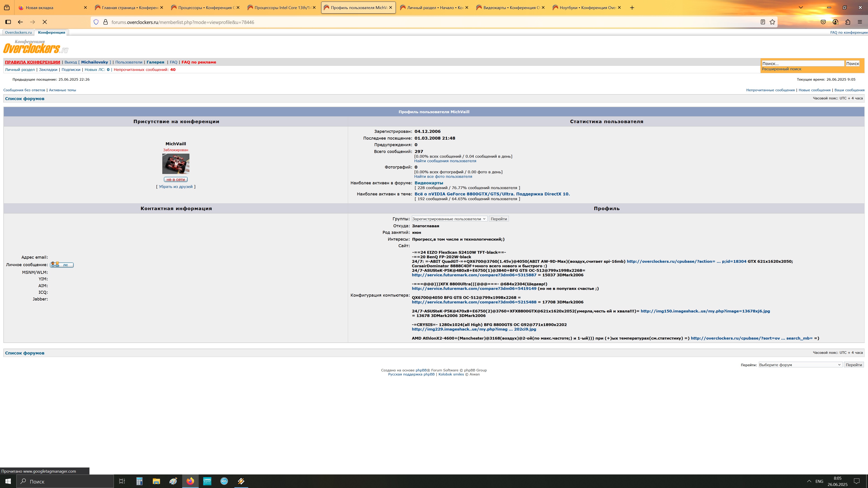Expand the Группы user groups dropdown

tap(449, 219)
